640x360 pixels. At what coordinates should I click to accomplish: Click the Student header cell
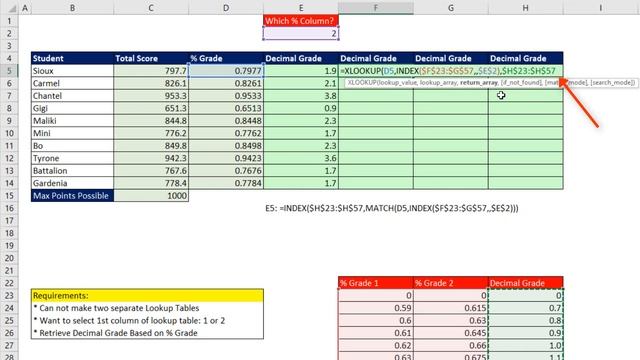click(x=72, y=58)
